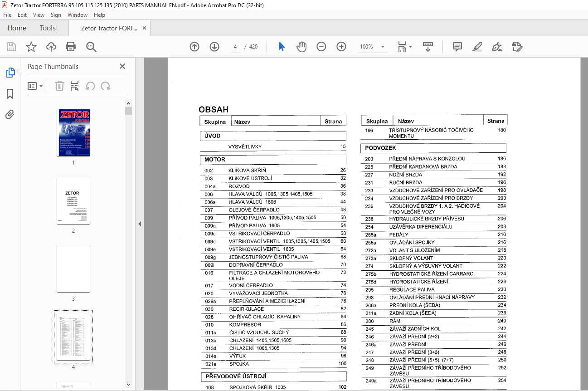This screenshot has height=391, width=588.
Task: Insert page break icon in thumbnails panel
Action: 75,86
